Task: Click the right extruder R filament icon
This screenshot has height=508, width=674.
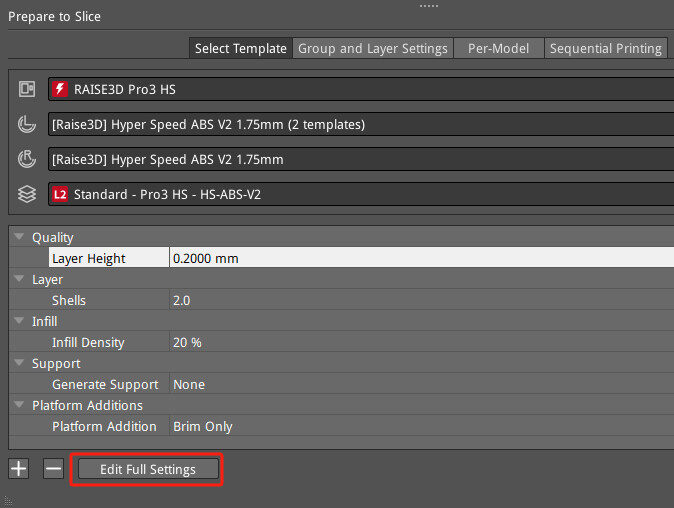Action: (27, 159)
